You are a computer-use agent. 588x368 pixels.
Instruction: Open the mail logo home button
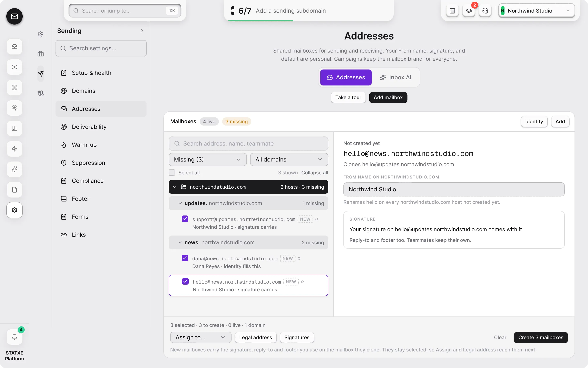tap(14, 16)
